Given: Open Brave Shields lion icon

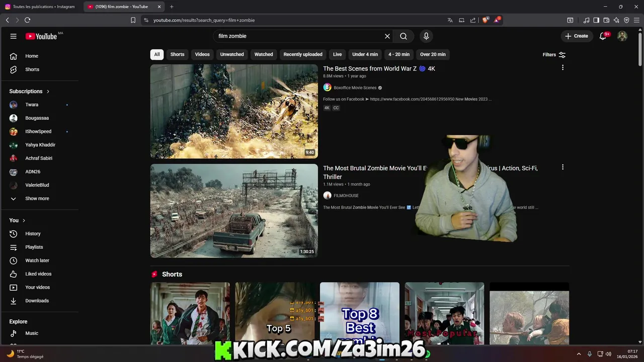Looking at the screenshot, I should tap(486, 20).
